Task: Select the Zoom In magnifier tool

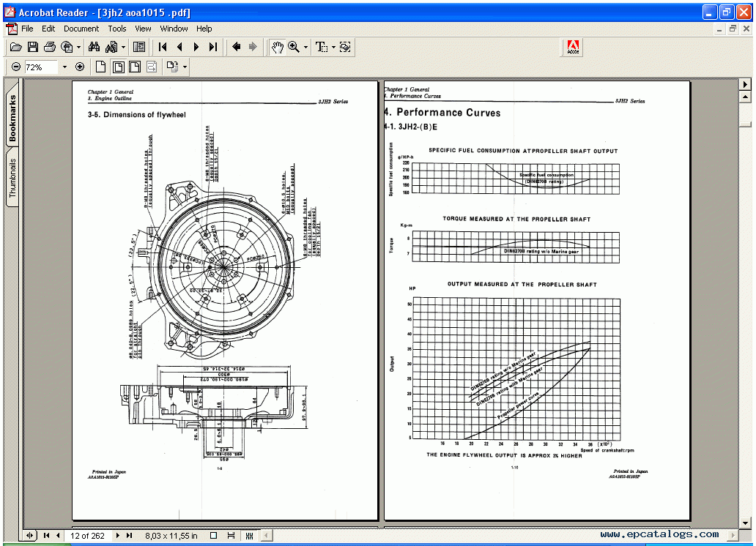Action: tap(294, 48)
